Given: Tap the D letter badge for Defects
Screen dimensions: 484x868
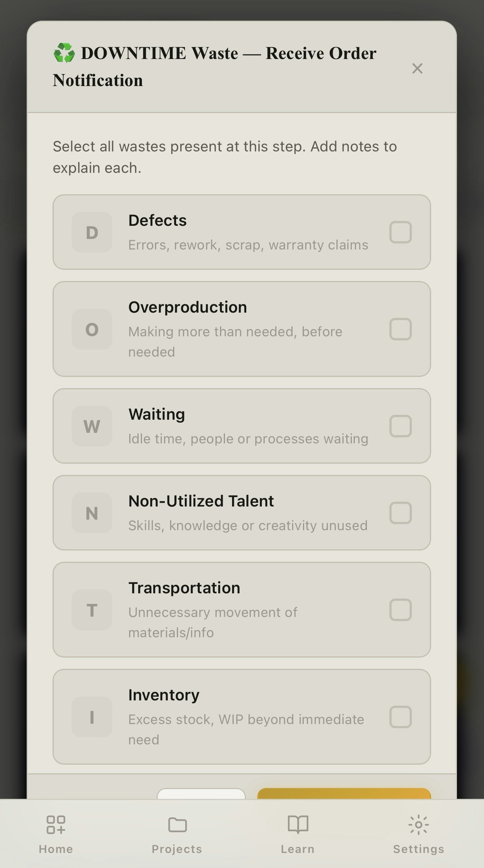Looking at the screenshot, I should 92,232.
